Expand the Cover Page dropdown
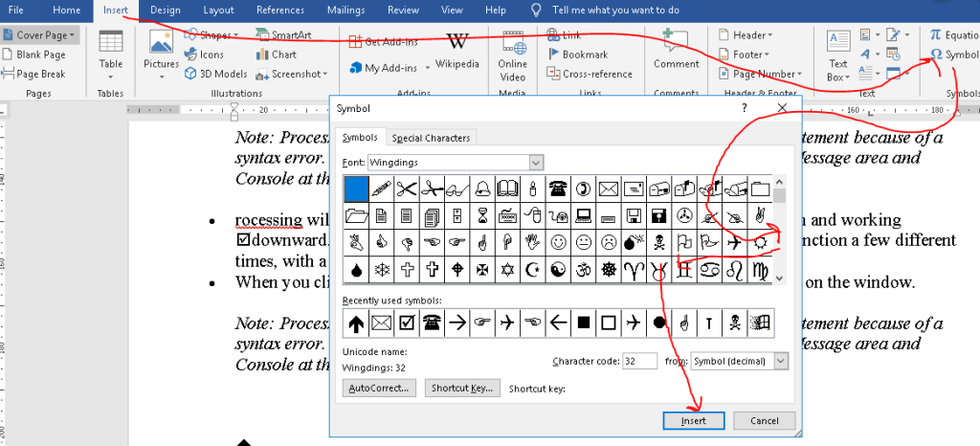 [74, 35]
